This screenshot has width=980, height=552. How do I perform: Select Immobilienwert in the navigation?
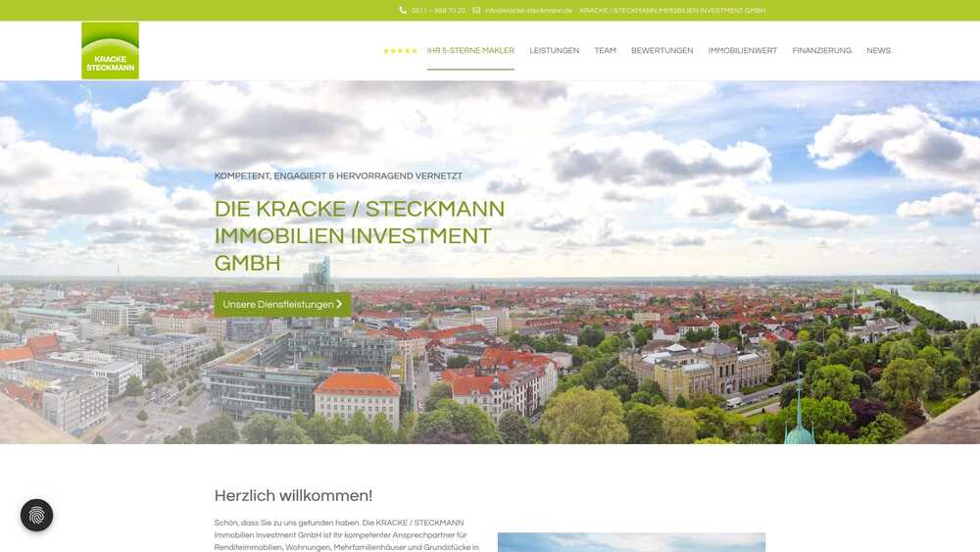742,51
